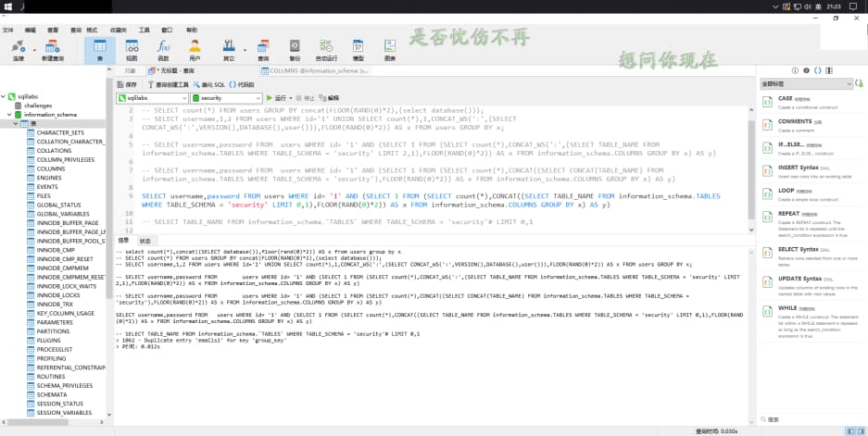The height and width of the screenshot is (436, 868).
Task: Open the User (用户) toolbar icon
Action: pyautogui.click(x=195, y=50)
